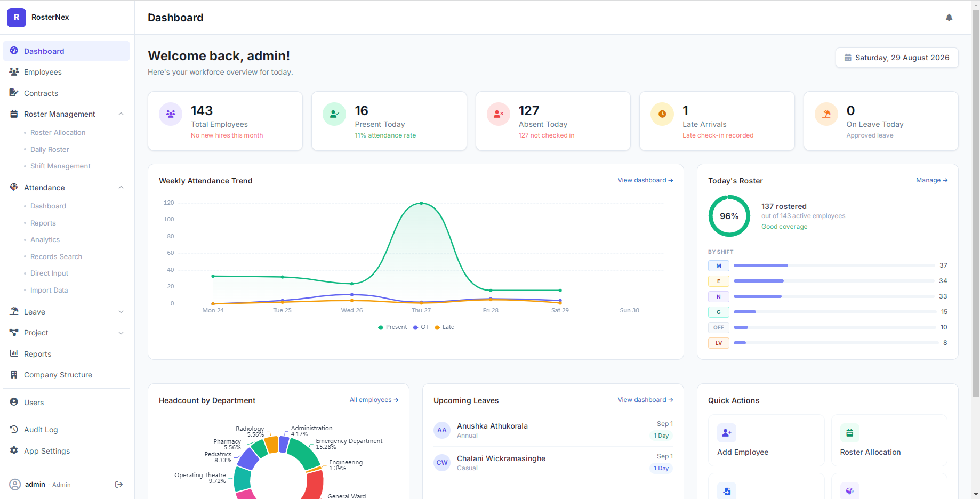Expand the Leave section chevron
The height and width of the screenshot is (499, 980).
pos(121,311)
